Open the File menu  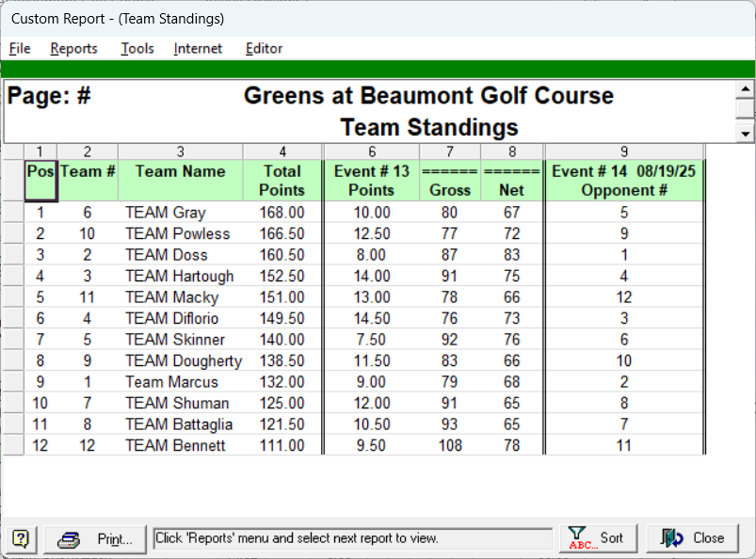pos(20,49)
